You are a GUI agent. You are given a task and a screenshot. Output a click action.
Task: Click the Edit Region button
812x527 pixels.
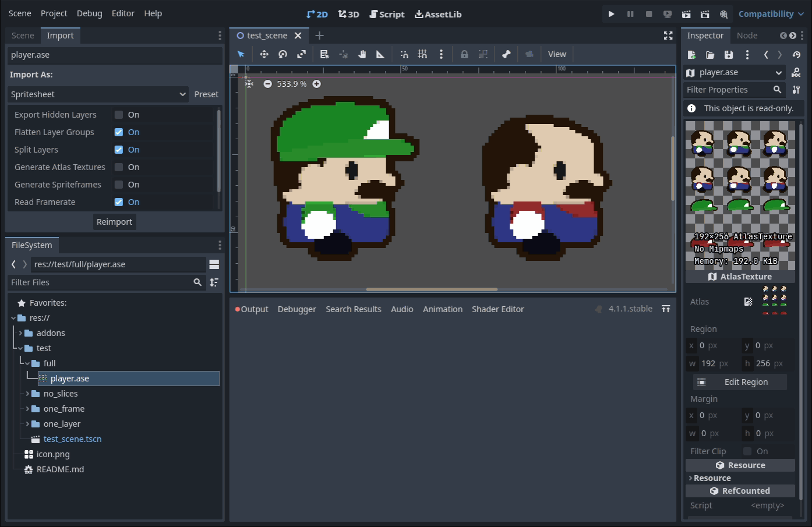(740, 382)
